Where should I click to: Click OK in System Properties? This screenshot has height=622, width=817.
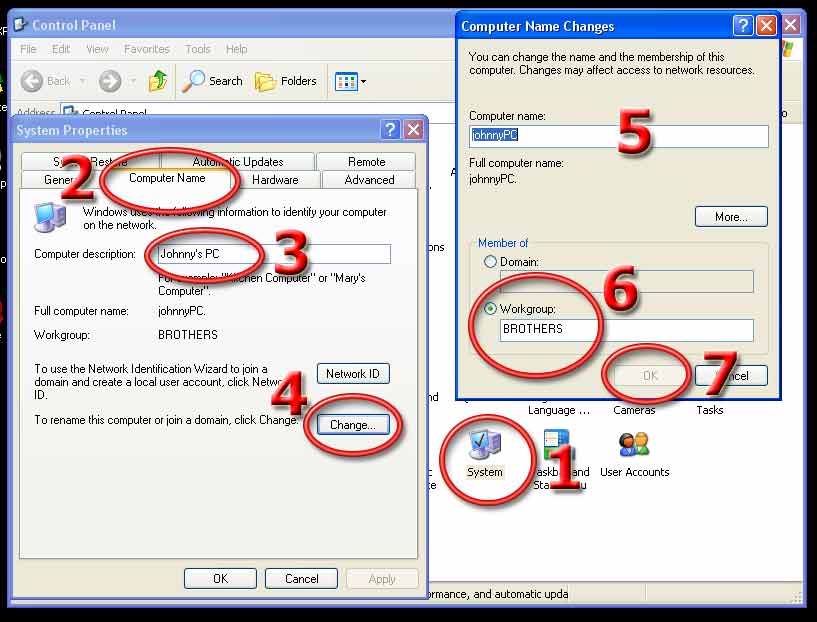coord(220,579)
